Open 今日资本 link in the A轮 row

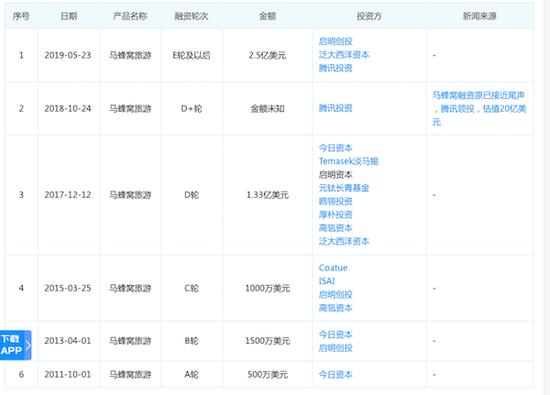(x=335, y=375)
